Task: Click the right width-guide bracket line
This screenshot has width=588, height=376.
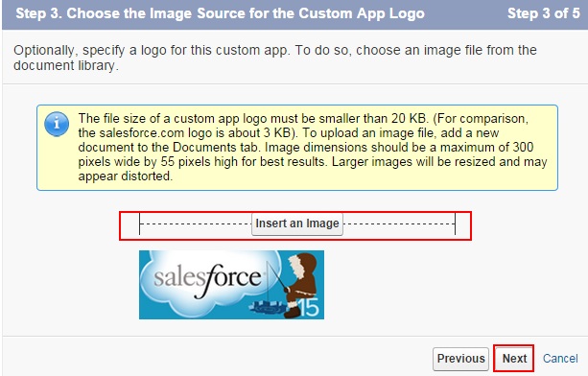Action: click(455, 223)
